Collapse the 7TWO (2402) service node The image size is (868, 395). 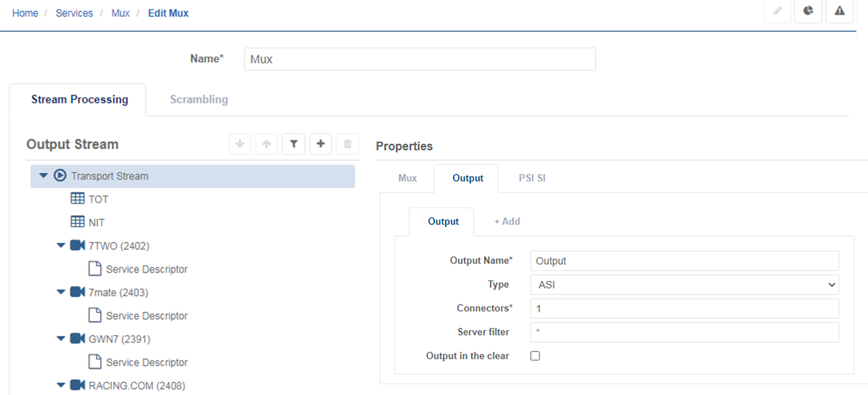(61, 245)
